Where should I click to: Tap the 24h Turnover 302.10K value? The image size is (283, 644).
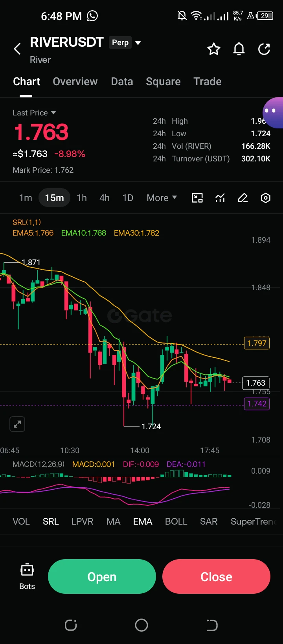click(x=256, y=159)
